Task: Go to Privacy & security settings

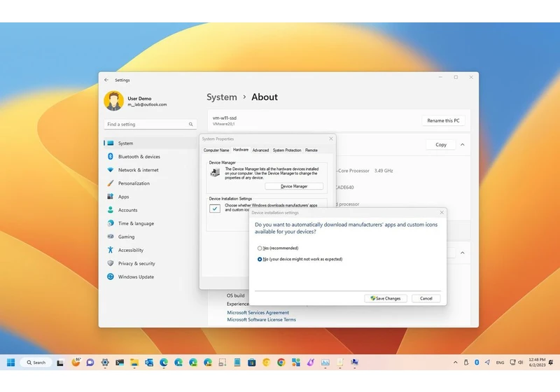Action: 150,263
